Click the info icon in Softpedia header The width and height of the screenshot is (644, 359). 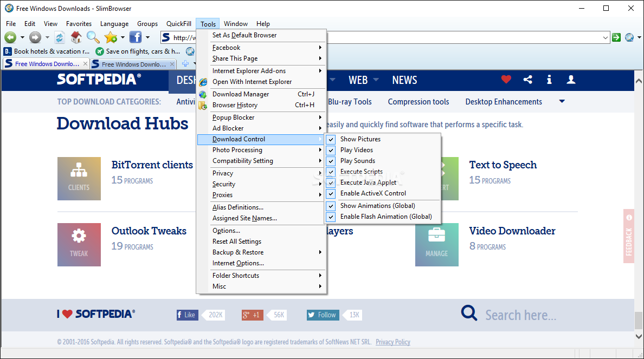tap(549, 80)
